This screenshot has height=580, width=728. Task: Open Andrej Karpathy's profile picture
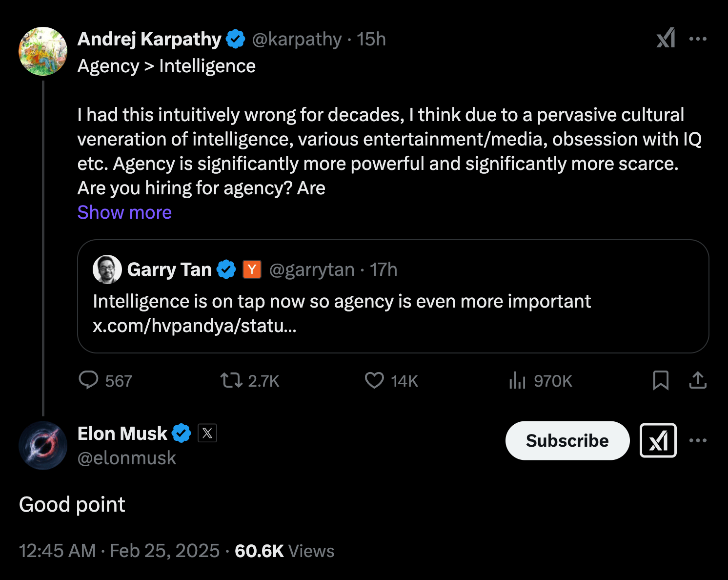coord(43,51)
